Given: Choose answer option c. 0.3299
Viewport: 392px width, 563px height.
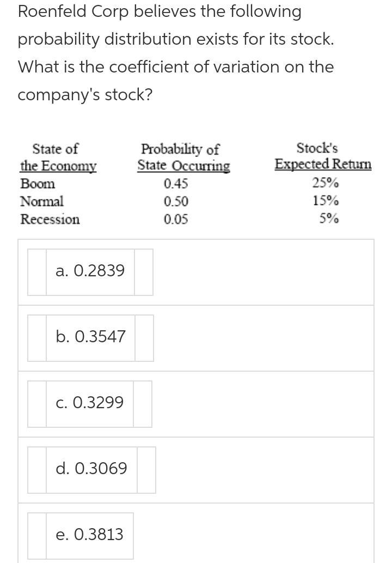Looking at the screenshot, I should [x=90, y=403].
